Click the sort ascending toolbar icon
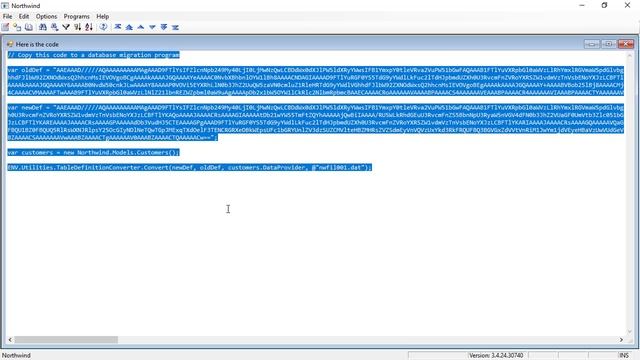Image resolution: width=640 pixels, height=360 pixels. (x=77, y=27)
